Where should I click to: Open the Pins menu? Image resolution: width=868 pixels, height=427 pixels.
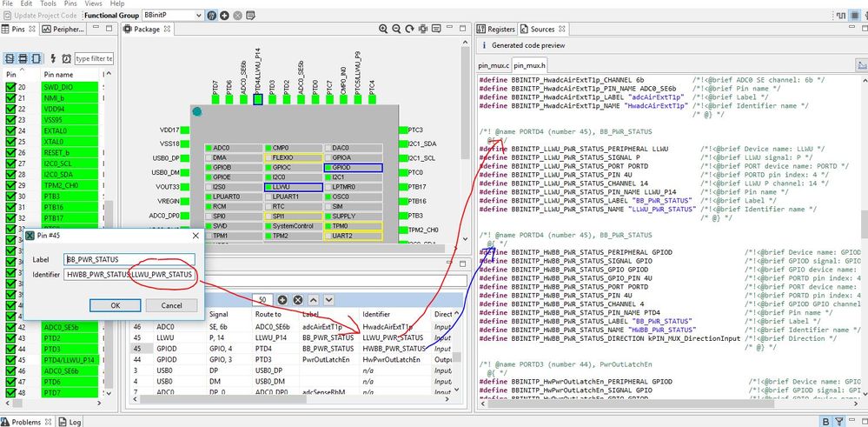[x=70, y=3]
